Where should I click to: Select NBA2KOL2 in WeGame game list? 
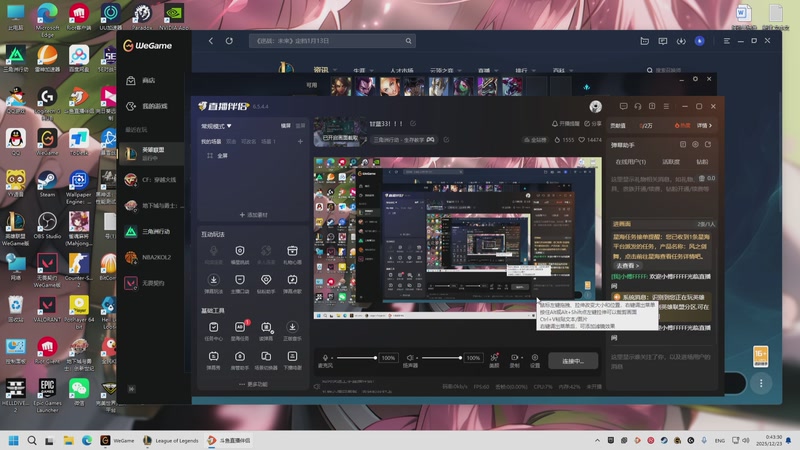coord(151,257)
